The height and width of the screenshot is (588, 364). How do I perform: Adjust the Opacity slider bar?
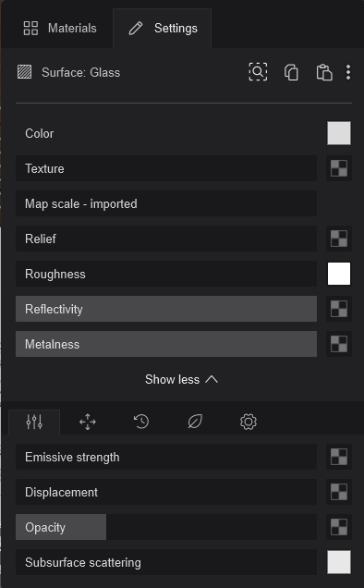tap(166, 527)
